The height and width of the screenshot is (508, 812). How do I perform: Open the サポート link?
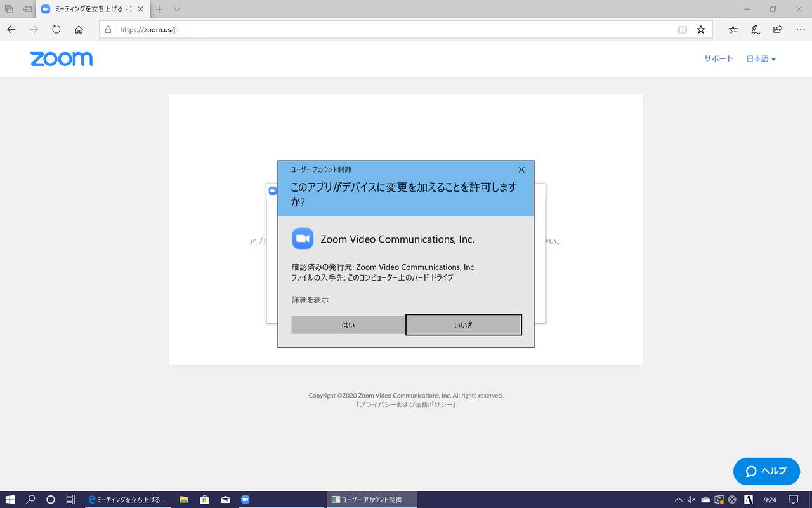(x=718, y=58)
